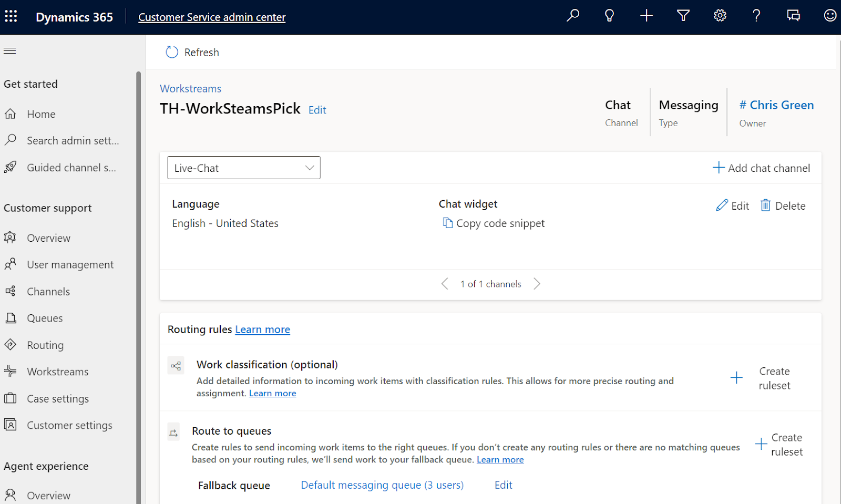Click the Guided channel setup rocket icon

[x=10, y=167]
